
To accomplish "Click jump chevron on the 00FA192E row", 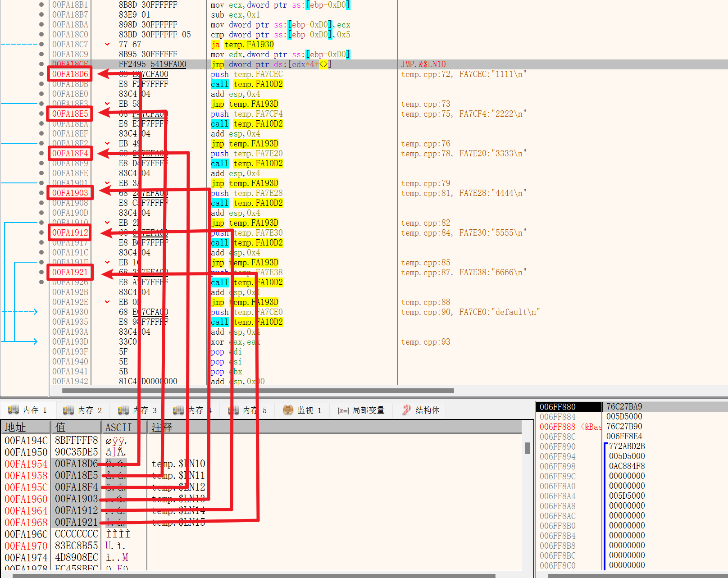I will pos(107,302).
